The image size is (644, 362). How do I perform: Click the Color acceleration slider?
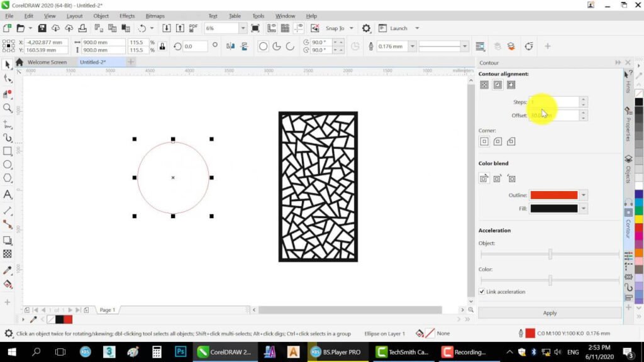click(550, 280)
